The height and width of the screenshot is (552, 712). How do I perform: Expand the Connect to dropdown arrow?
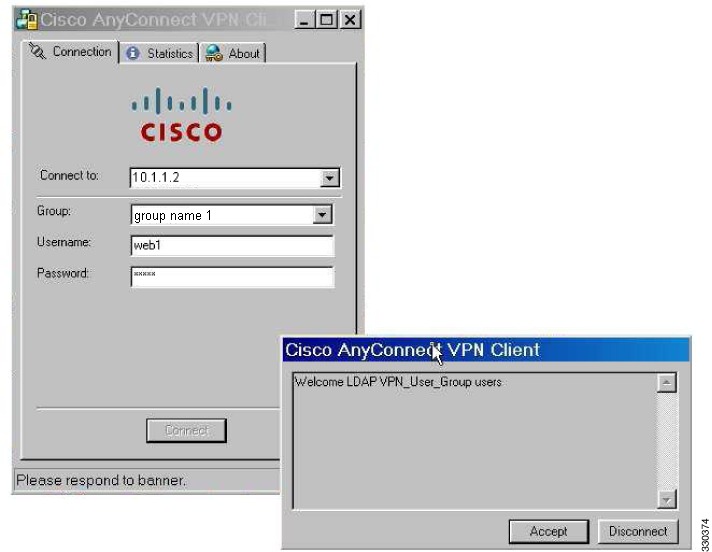(329, 178)
